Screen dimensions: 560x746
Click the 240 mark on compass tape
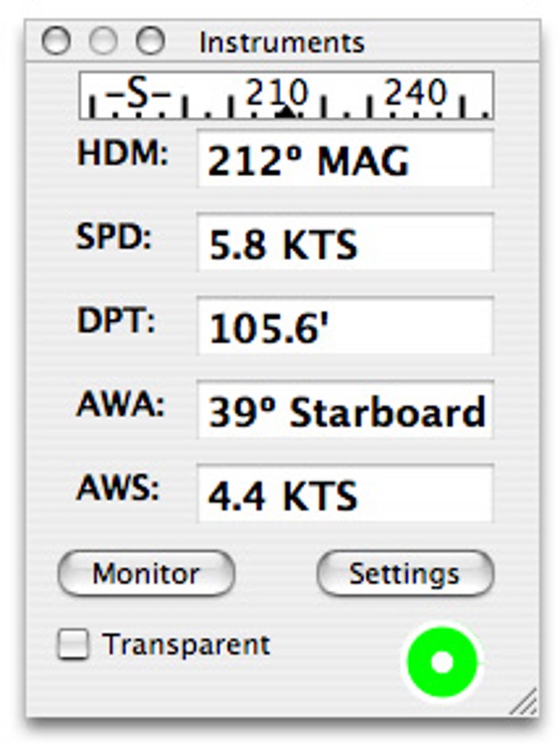tap(415, 92)
